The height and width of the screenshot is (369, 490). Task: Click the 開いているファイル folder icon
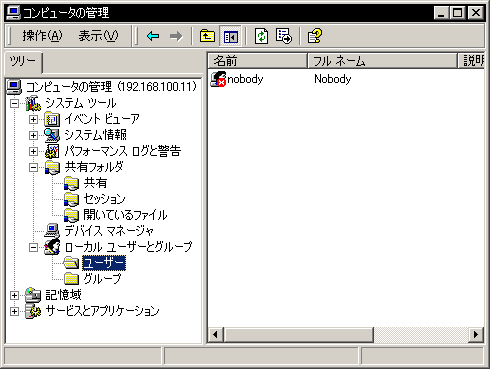tap(71, 215)
